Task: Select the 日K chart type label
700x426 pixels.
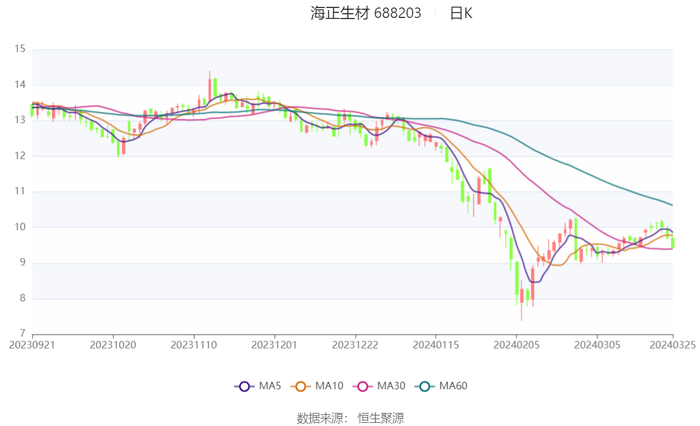Action: tap(460, 14)
